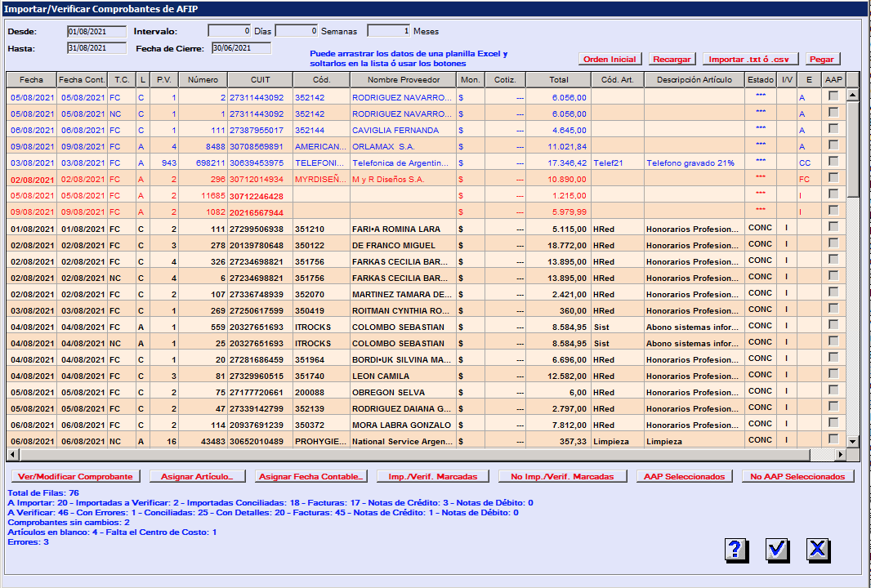This screenshot has width=871, height=588.
Task: Click the vertical scrollbar thumb
Action: (853, 149)
